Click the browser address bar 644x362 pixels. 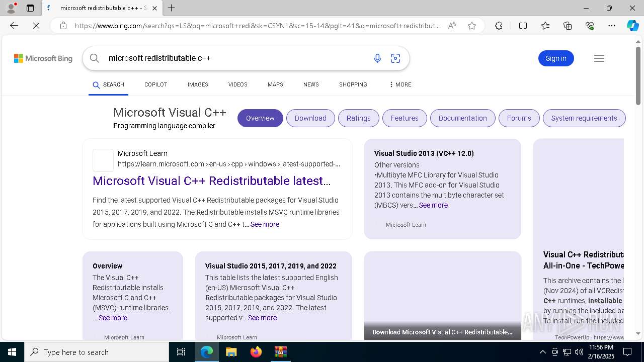click(x=258, y=26)
